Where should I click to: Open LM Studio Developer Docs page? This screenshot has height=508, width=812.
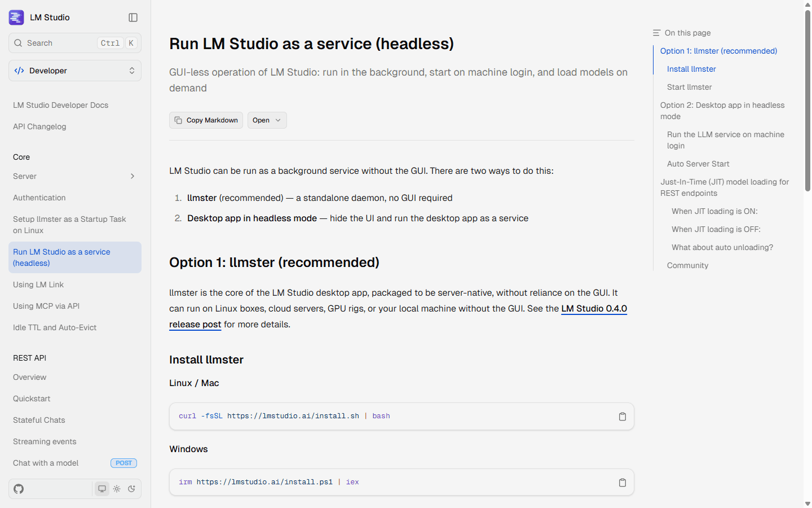[x=60, y=105]
